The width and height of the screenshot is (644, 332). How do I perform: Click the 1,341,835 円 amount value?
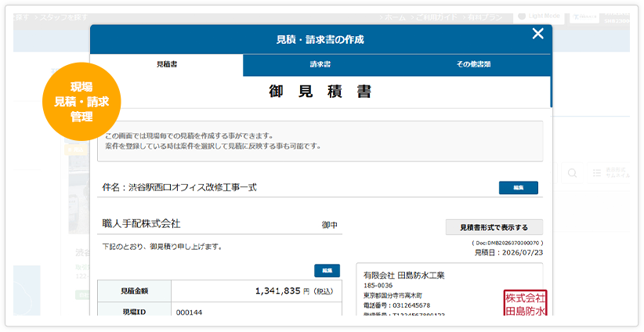click(294, 291)
